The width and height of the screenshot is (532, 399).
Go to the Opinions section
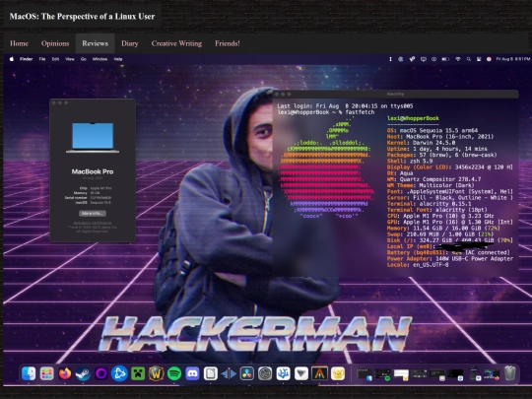click(x=55, y=43)
